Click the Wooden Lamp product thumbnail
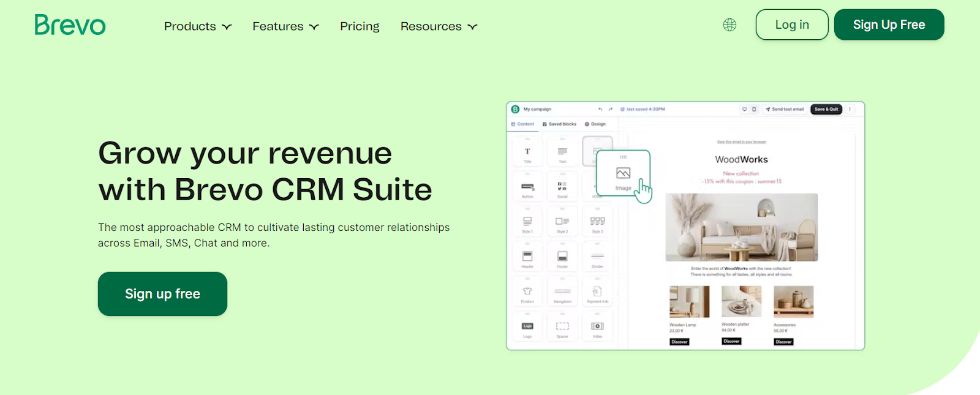Image resolution: width=980 pixels, height=395 pixels. pyautogui.click(x=689, y=301)
